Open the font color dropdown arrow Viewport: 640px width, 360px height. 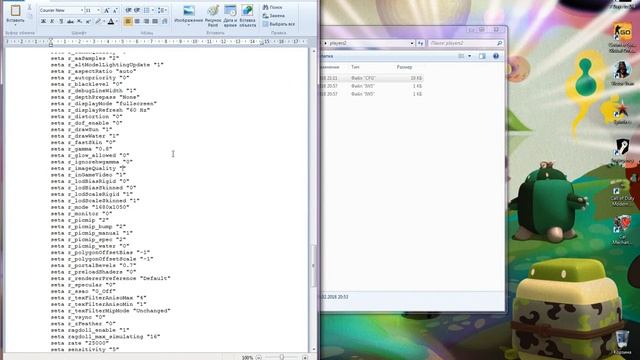[117, 21]
